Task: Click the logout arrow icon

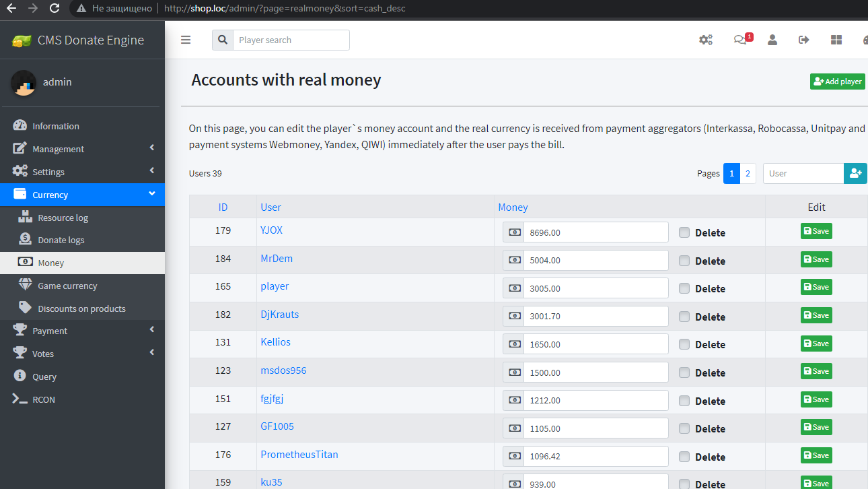Action: pyautogui.click(x=803, y=40)
